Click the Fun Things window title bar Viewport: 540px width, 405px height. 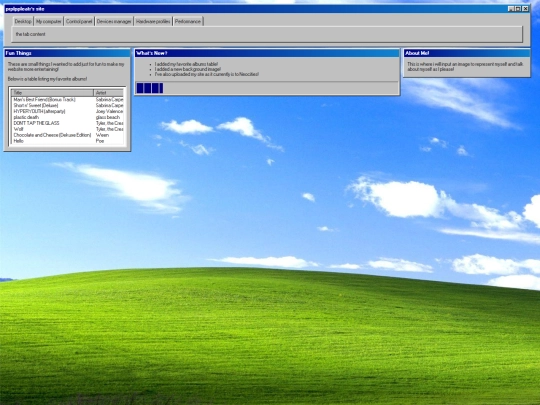tap(67, 53)
